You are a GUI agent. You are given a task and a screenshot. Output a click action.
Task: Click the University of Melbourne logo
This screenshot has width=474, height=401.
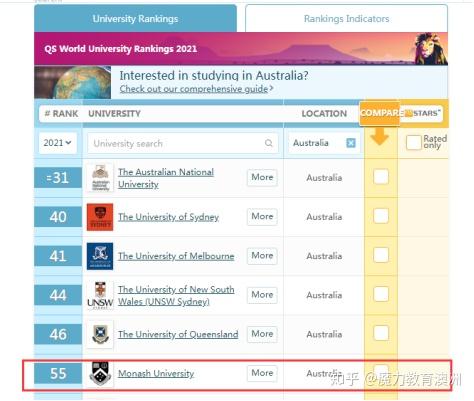pos(100,256)
